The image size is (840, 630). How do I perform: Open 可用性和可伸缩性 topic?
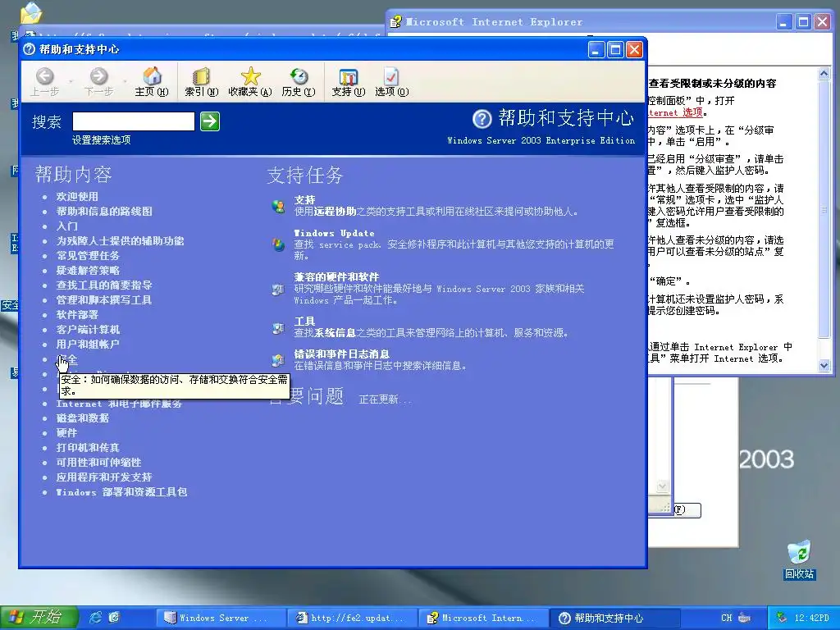click(98, 463)
